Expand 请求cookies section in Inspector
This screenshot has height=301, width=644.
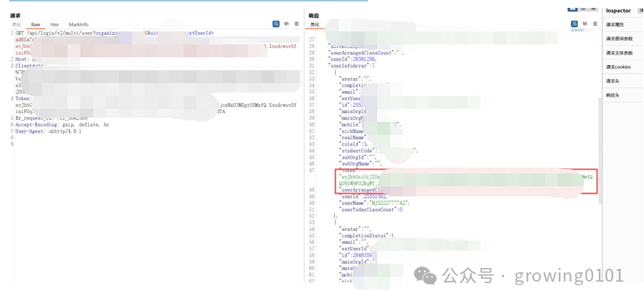[618, 67]
